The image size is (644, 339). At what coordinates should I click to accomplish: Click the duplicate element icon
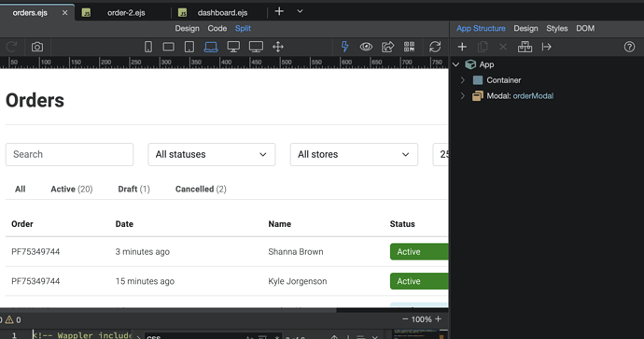(x=483, y=47)
